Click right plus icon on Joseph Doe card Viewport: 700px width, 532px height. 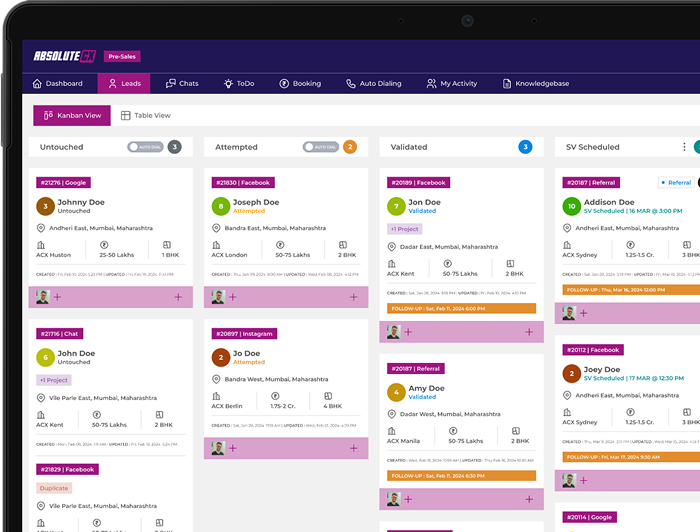(x=354, y=297)
